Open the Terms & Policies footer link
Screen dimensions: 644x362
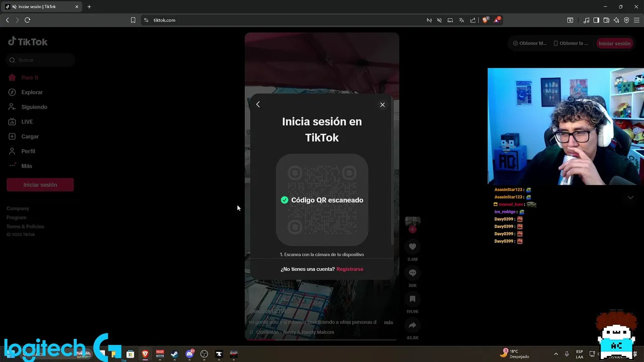pyautogui.click(x=25, y=226)
